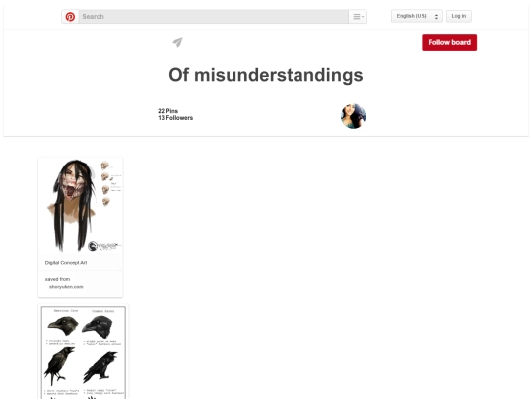This screenshot has width=532, height=399.
Task: Click the Log in button
Action: point(459,16)
